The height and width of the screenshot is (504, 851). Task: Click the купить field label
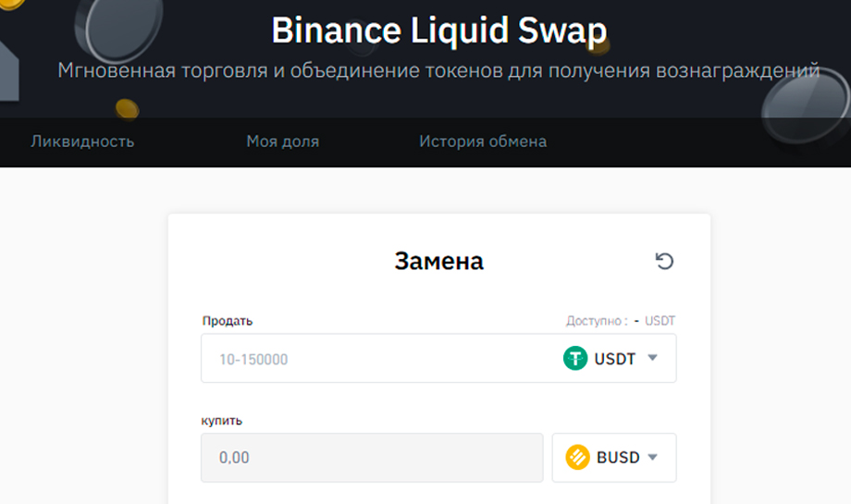222,420
